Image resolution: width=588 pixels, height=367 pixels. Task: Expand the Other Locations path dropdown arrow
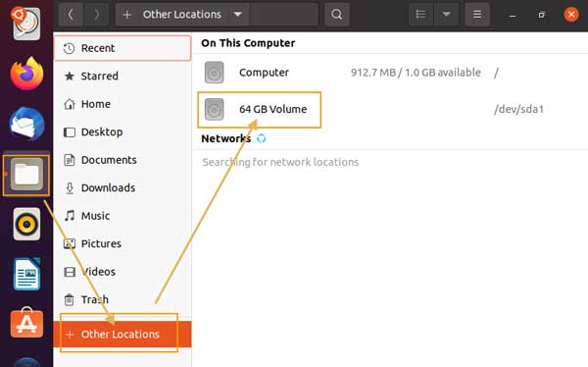coord(237,15)
